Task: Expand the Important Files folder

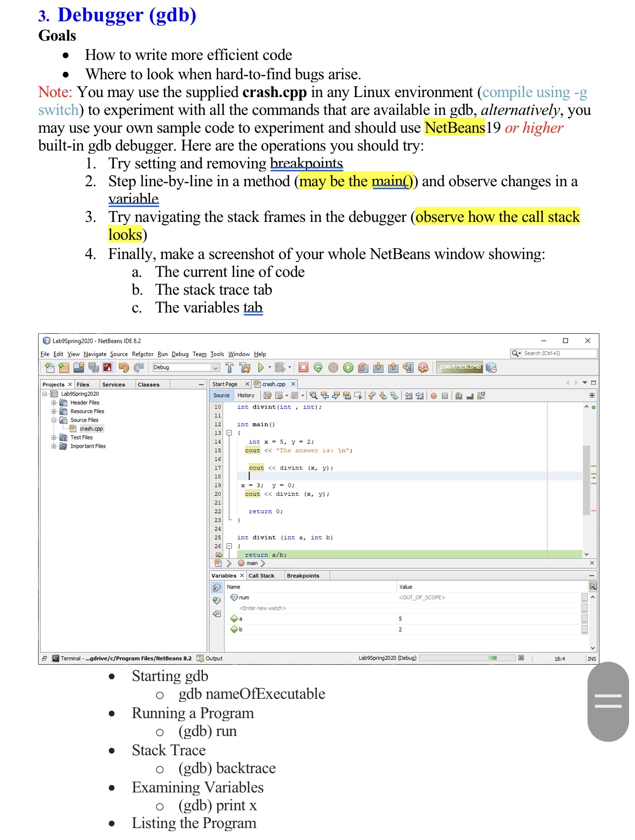Action: point(54,446)
